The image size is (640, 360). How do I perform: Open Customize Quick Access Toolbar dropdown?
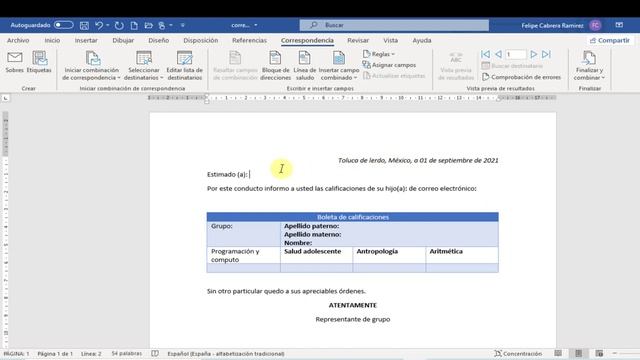pos(182,25)
